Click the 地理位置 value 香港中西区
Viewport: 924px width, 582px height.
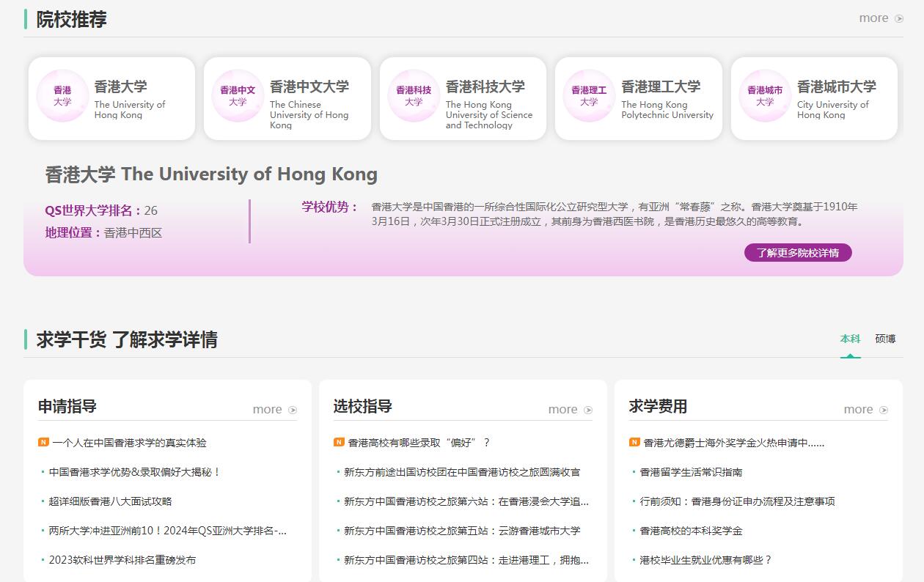click(x=133, y=232)
